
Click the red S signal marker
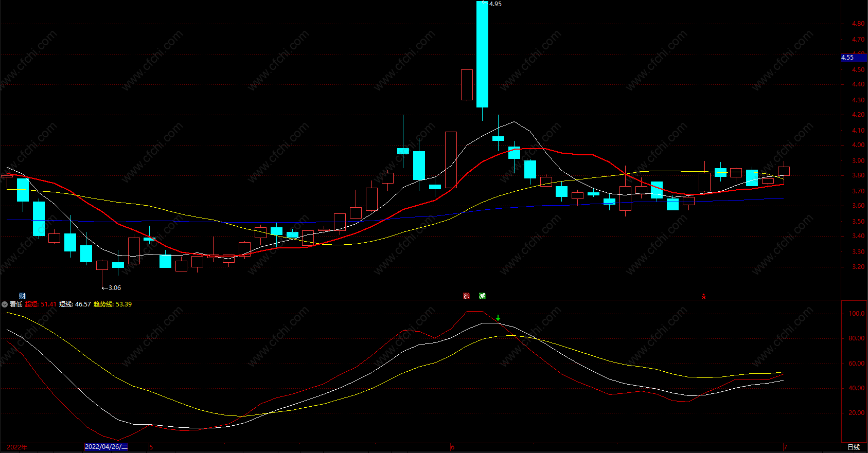point(704,297)
